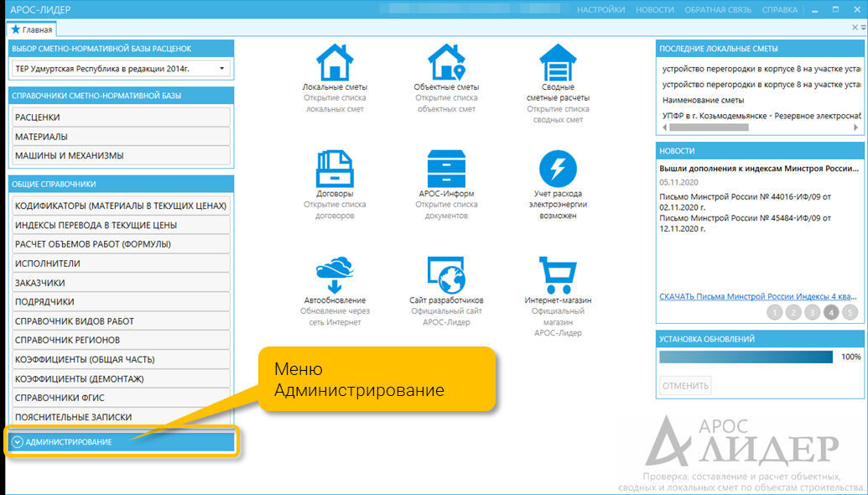Open СПРАВОЧНИК РЕГИОНОВ

[121, 340]
